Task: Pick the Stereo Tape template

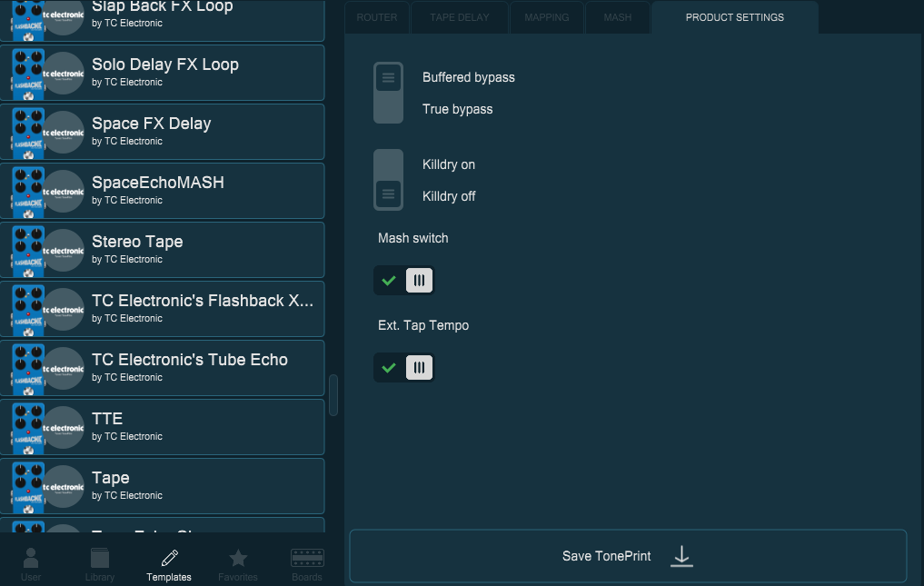Action: [x=162, y=250]
